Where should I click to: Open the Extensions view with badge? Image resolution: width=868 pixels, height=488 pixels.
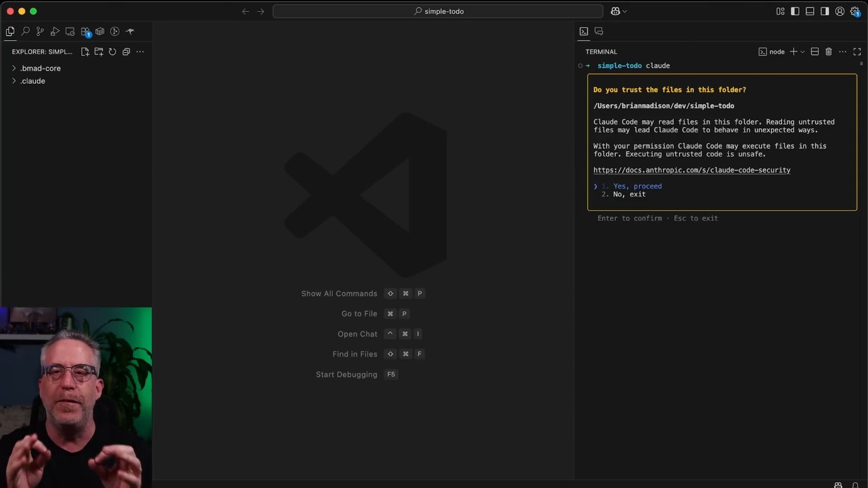point(85,32)
